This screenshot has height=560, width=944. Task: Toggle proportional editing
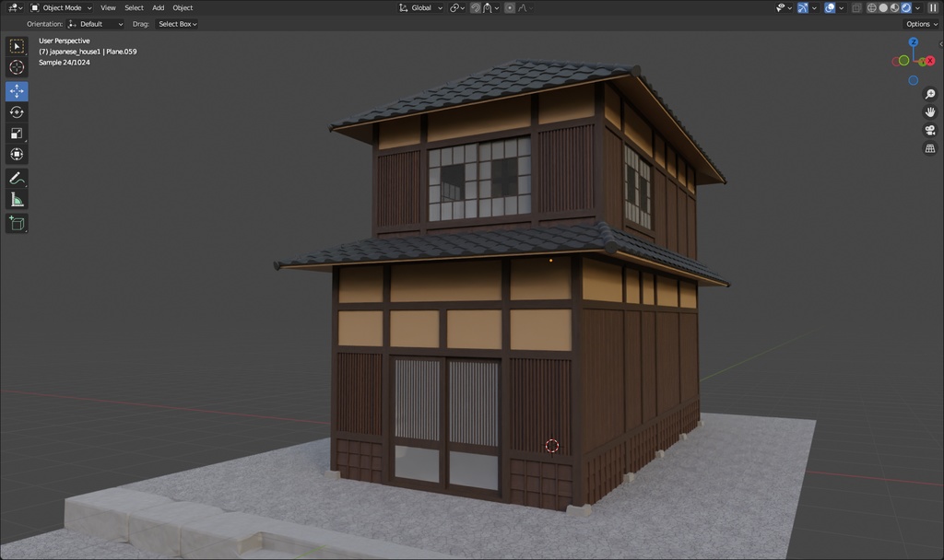pos(509,7)
